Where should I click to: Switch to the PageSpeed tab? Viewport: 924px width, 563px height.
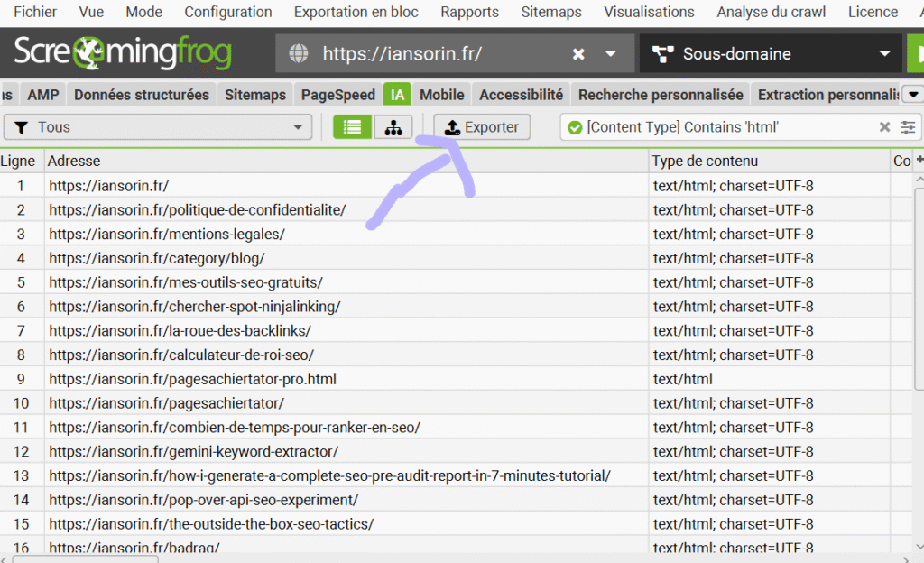[338, 95]
